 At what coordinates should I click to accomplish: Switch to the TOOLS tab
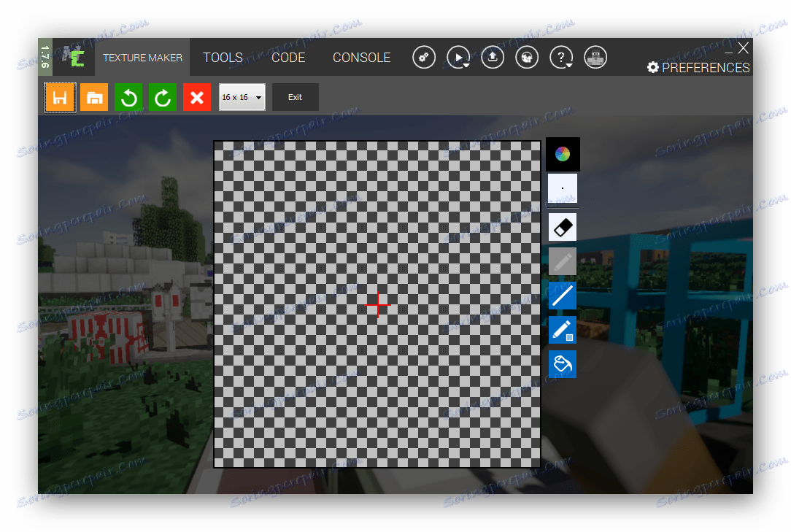(223, 57)
